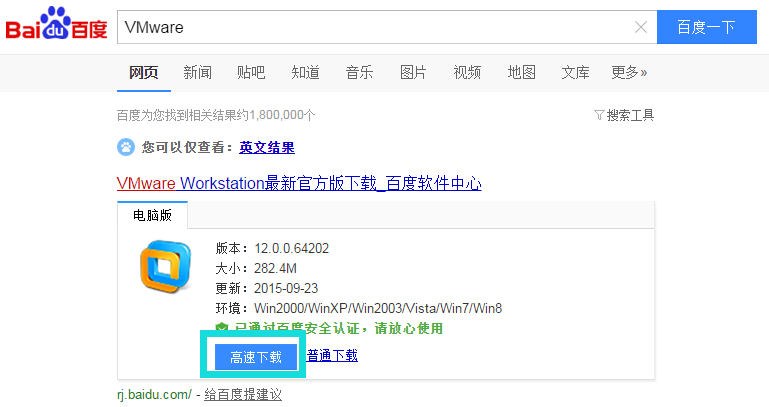Open the 贴吧 tab

(251, 73)
